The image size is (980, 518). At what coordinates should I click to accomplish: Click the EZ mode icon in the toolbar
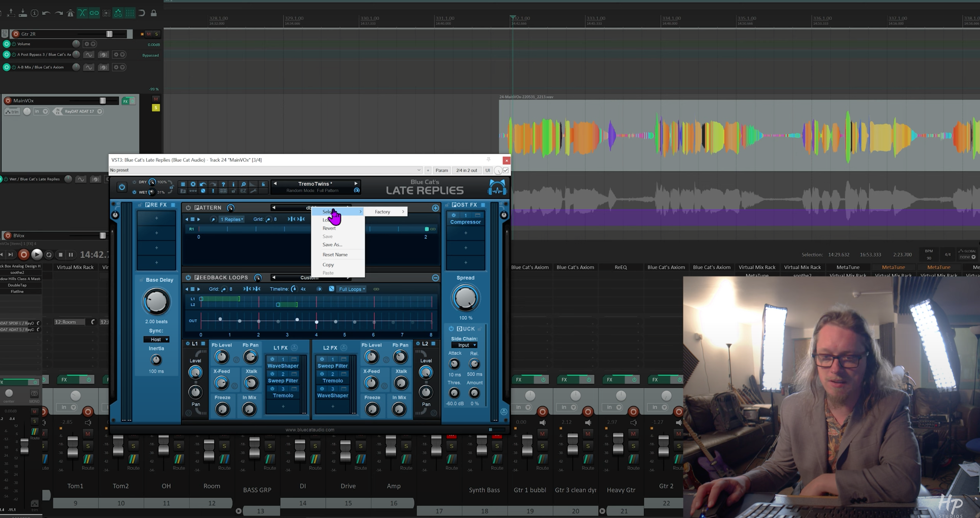243,191
